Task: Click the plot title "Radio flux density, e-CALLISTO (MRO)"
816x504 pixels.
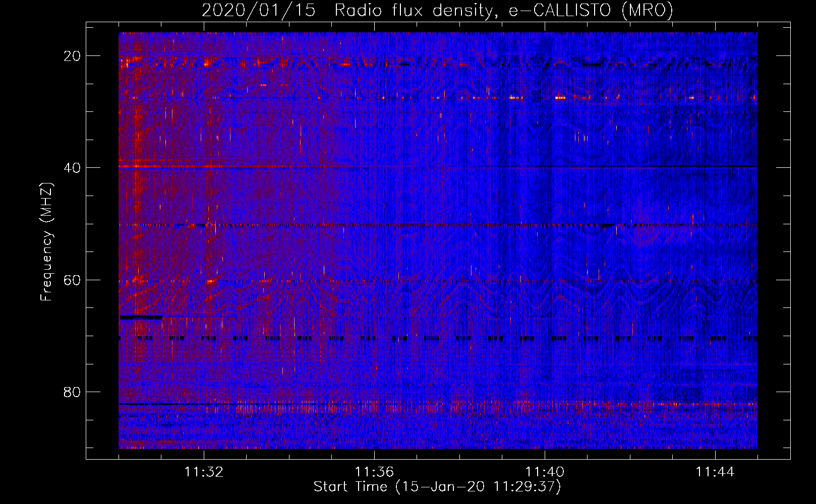Action: point(504,11)
